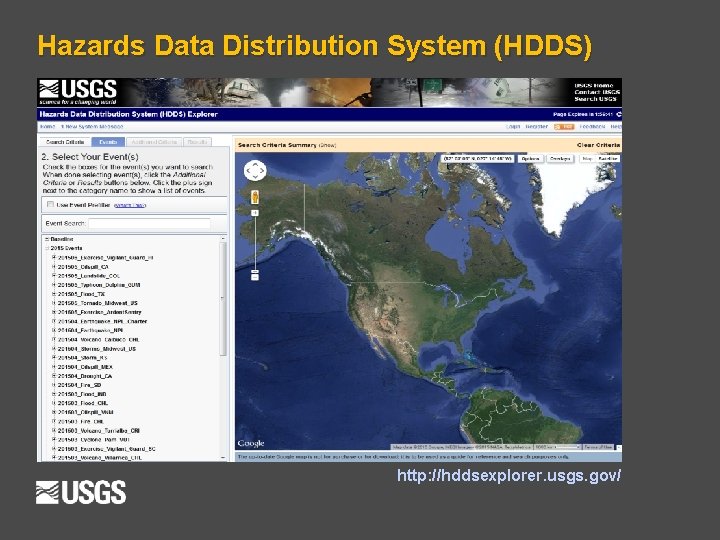The image size is (720, 540).
Task: Click the map zoom in button
Action: [255, 213]
